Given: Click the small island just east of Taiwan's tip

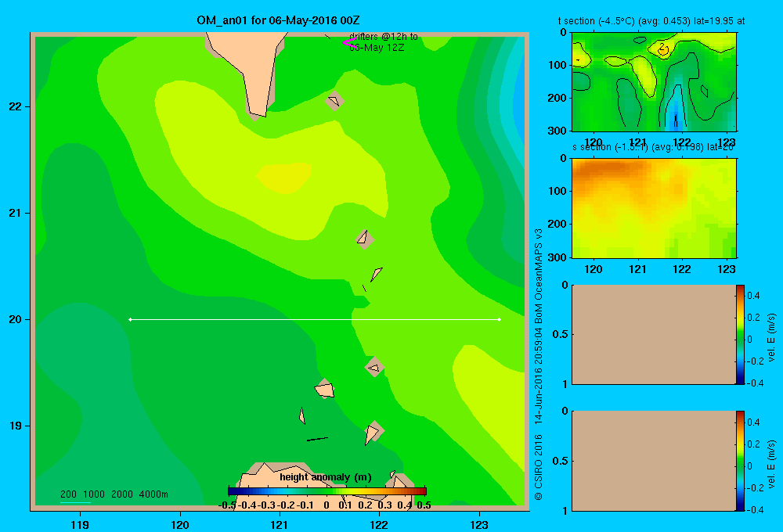Looking at the screenshot, I should [334, 101].
